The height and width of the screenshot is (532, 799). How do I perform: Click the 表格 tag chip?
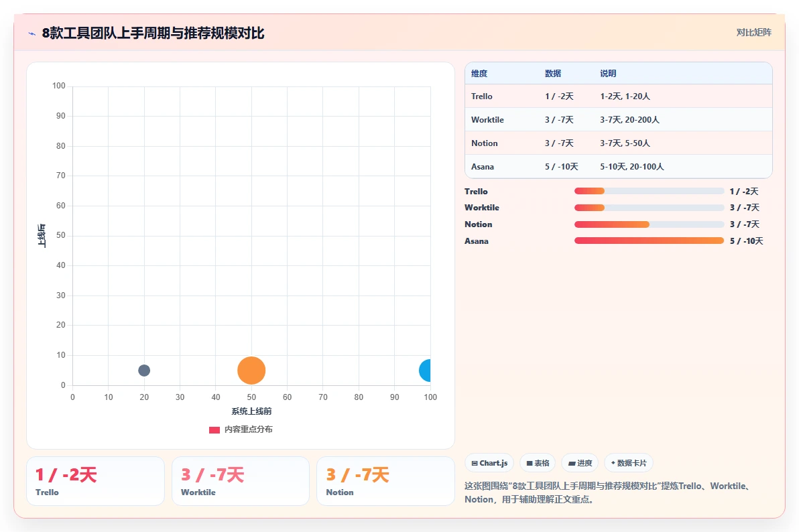(x=538, y=463)
